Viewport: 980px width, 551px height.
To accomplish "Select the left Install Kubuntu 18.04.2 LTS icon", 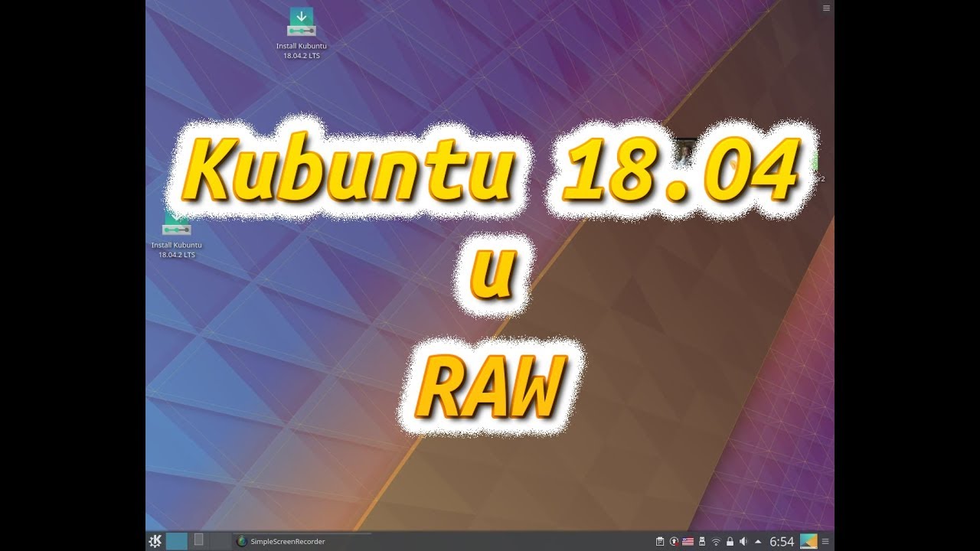I will (x=177, y=234).
